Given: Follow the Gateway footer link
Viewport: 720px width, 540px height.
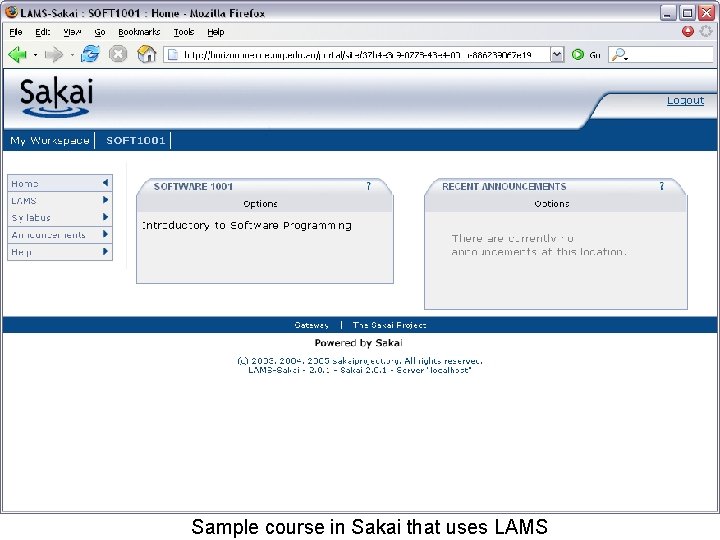Looking at the screenshot, I should (311, 325).
